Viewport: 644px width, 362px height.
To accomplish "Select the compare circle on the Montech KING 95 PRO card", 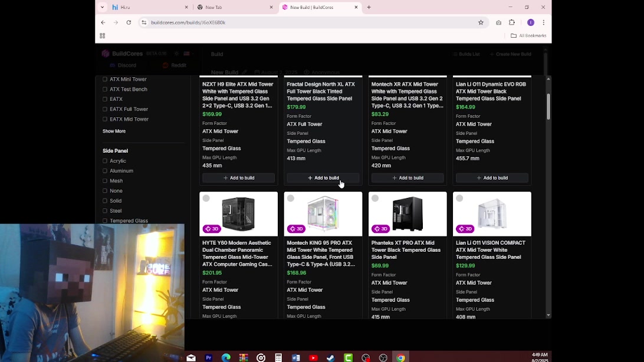I will [x=291, y=198].
